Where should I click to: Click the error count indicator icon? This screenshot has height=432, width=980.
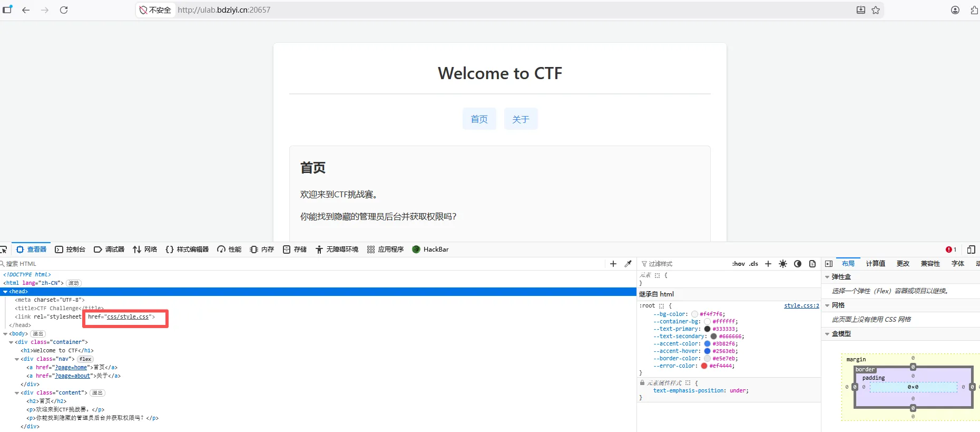(951, 249)
